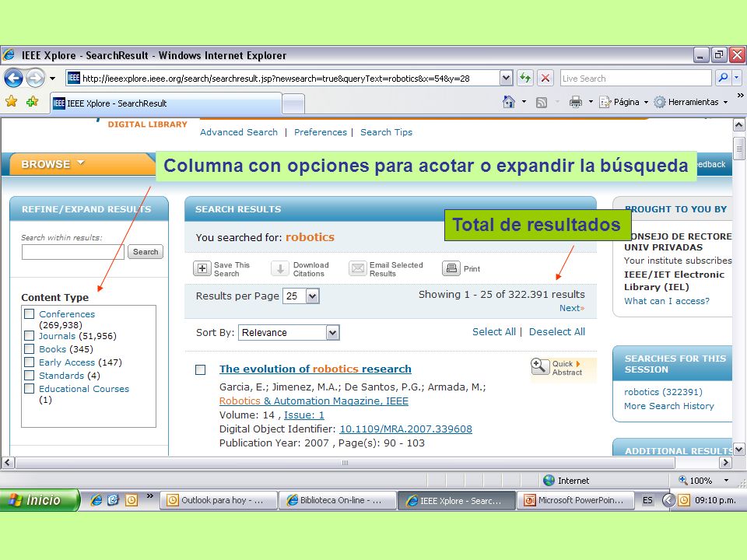Show hidden tray icons with the arrow button
The height and width of the screenshot is (560, 747).
(x=668, y=500)
